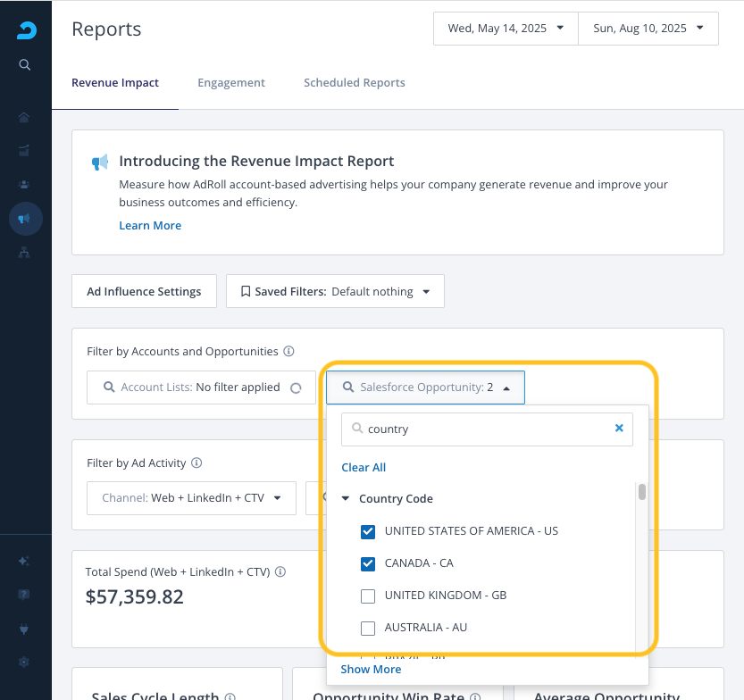The height and width of the screenshot is (700, 744).
Task: Click the Ad Influence Settings button
Action: pyautogui.click(x=144, y=291)
